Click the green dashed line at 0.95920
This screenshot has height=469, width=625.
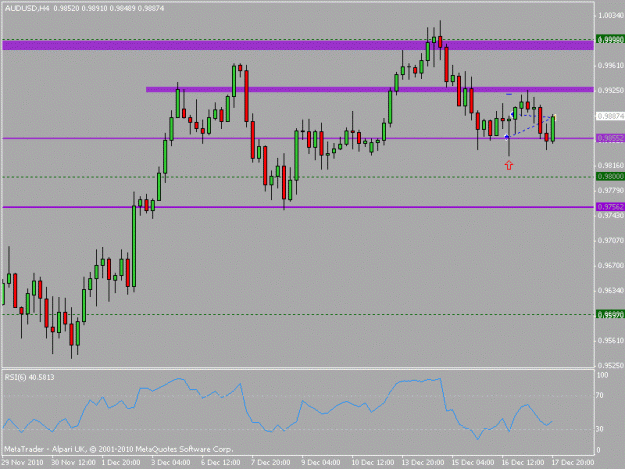click(298, 314)
